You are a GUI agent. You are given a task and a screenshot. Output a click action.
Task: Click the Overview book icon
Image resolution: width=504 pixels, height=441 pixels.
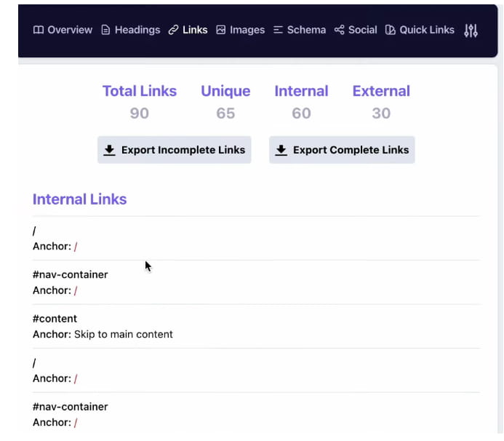[39, 30]
